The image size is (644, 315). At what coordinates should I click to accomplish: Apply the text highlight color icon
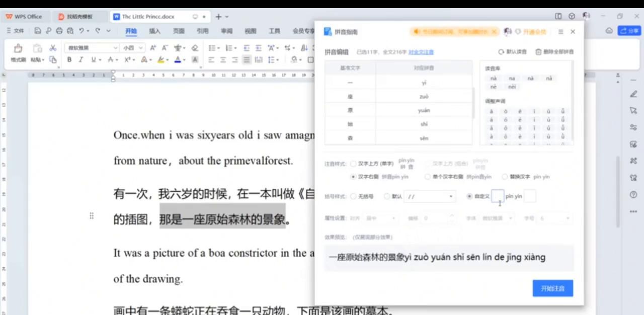(x=160, y=59)
